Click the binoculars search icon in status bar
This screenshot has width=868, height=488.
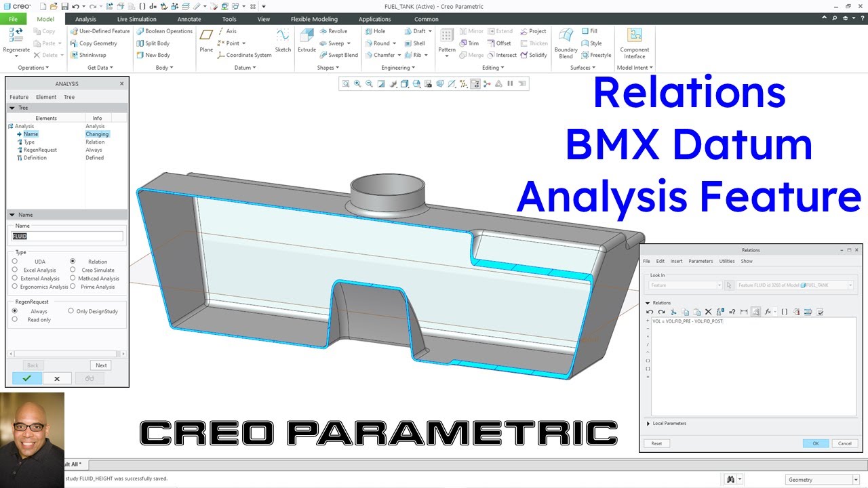[730, 479]
